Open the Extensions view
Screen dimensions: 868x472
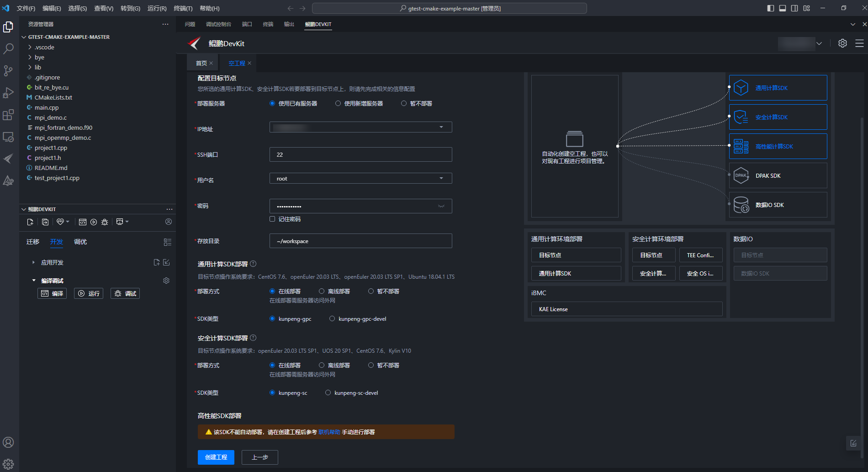point(8,115)
